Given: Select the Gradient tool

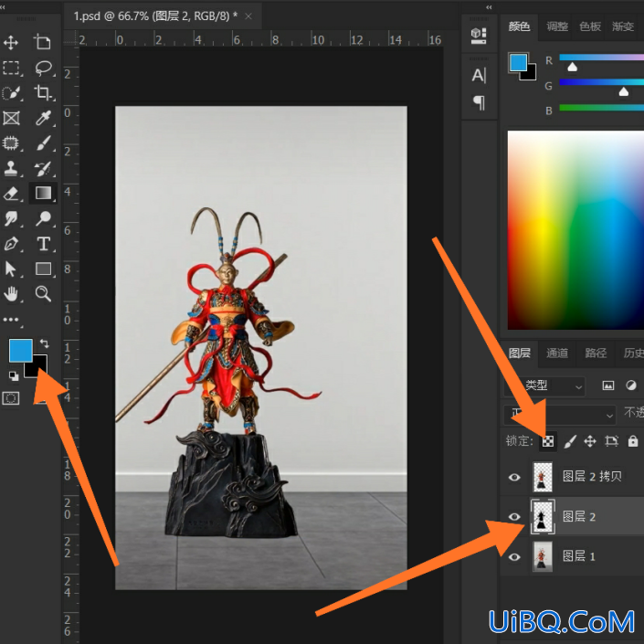Looking at the screenshot, I should point(44,193).
